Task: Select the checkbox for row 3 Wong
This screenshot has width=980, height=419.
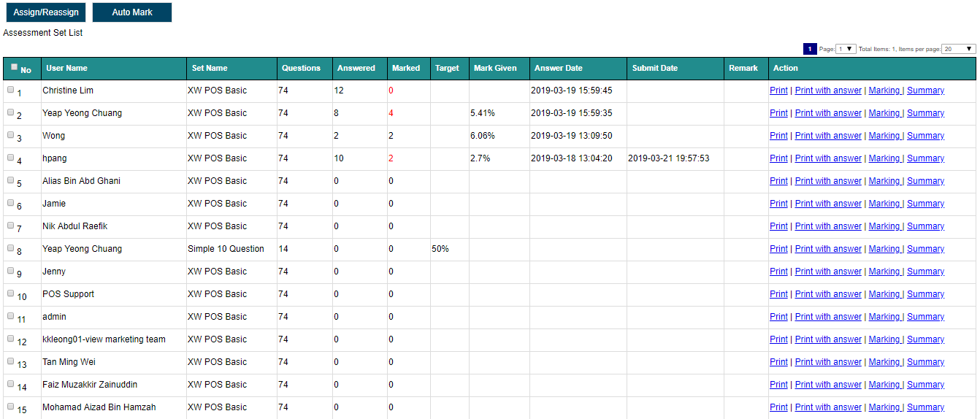Action: [x=11, y=135]
